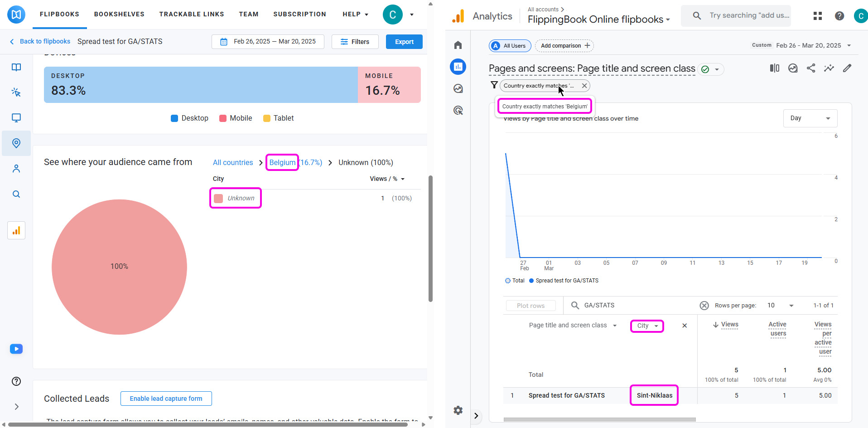Image resolution: width=868 pixels, height=428 pixels.
Task: Remove the City secondary dimension
Action: (x=685, y=326)
